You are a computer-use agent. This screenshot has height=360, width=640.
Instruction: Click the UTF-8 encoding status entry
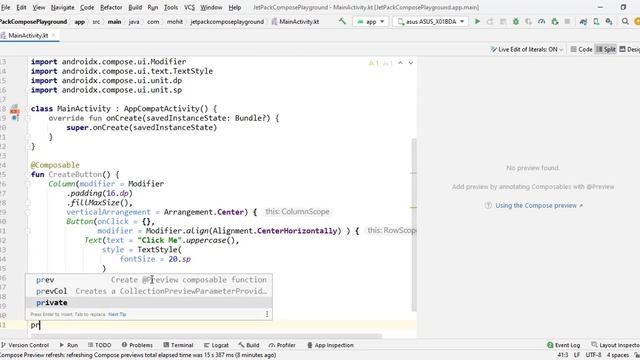[x=593, y=355]
